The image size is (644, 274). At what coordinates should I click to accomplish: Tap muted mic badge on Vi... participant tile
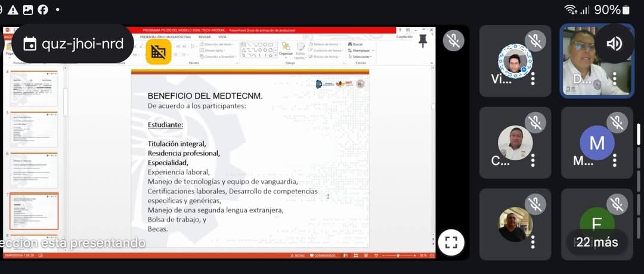[535, 41]
